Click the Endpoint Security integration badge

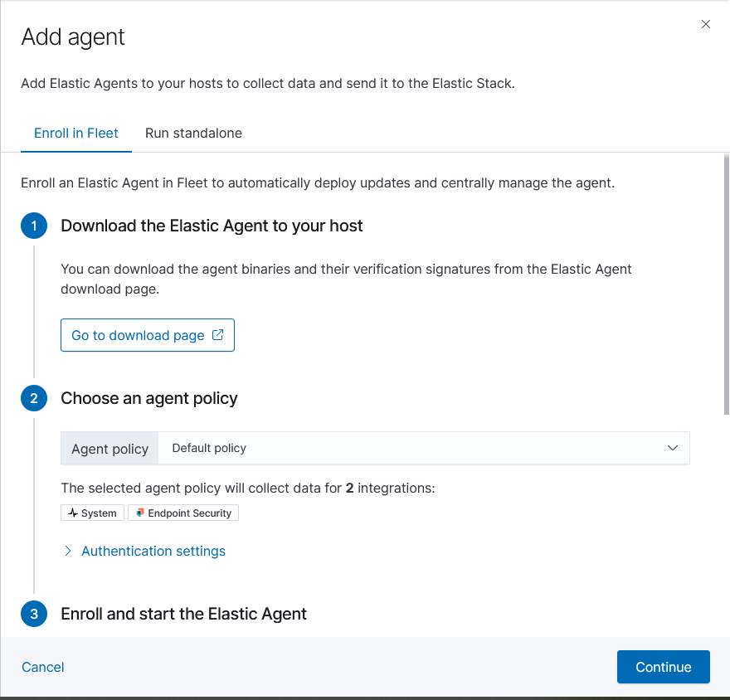[x=182, y=513]
